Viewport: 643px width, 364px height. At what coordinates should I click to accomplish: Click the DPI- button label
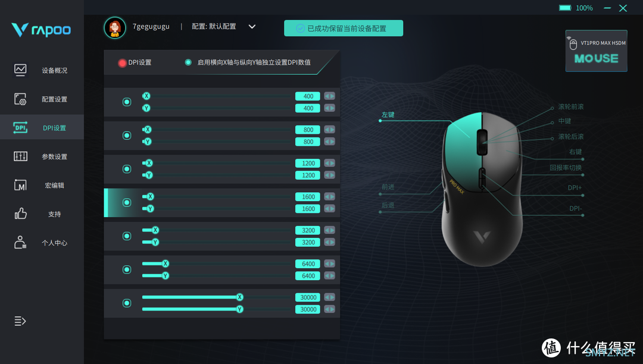(x=576, y=208)
